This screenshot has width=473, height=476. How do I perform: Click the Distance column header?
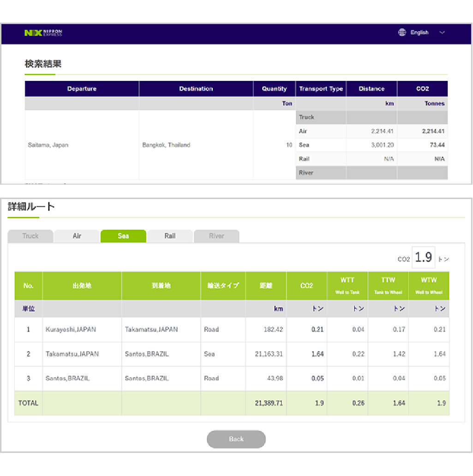[x=371, y=89]
